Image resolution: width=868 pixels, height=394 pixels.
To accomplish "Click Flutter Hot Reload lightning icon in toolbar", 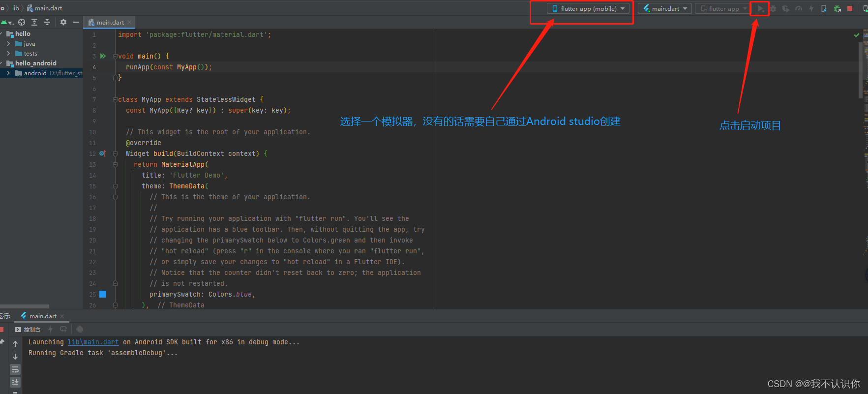I will click(811, 8).
